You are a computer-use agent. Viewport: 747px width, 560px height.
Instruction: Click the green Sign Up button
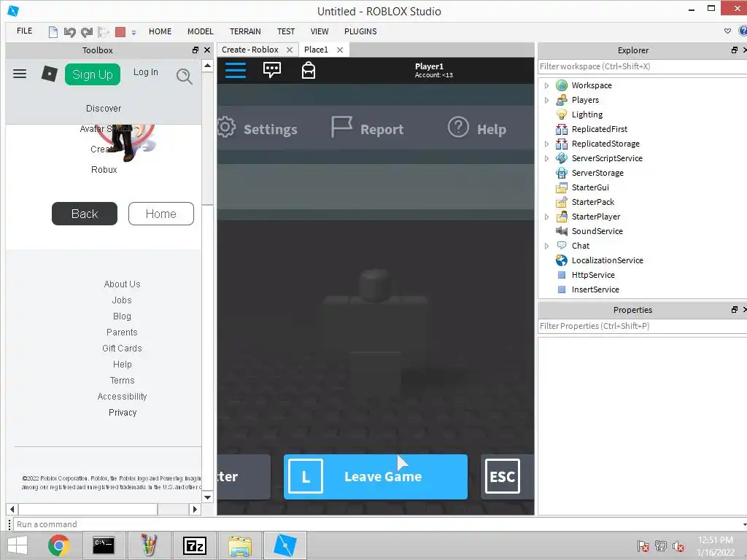[93, 74]
